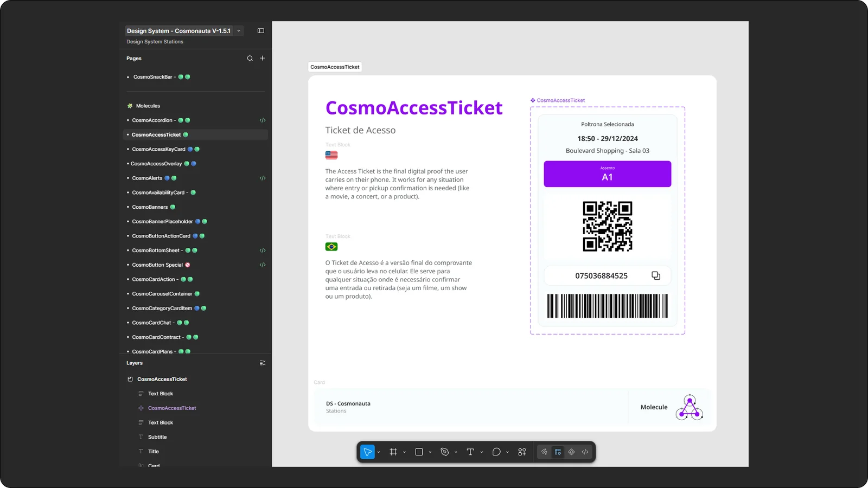Open the CosmoAccessTicket page
Image resolution: width=868 pixels, height=488 pixels.
coord(195,134)
